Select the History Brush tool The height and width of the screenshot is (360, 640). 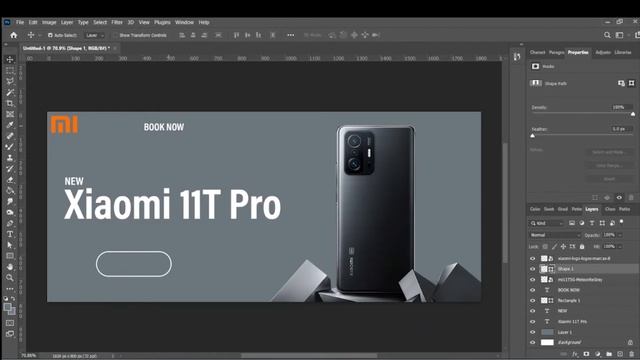tap(10, 169)
